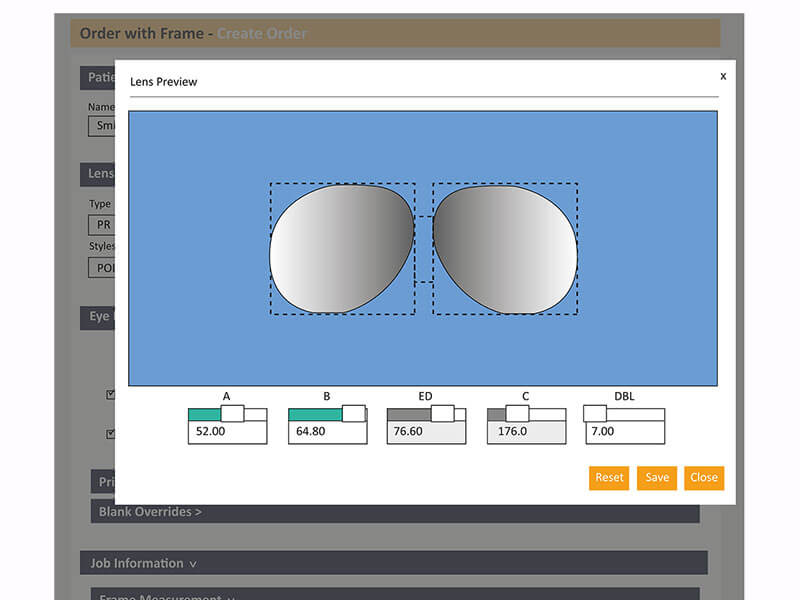Viewport: 800px width, 600px height.
Task: Select the C value field showing 176.0
Action: 525,430
